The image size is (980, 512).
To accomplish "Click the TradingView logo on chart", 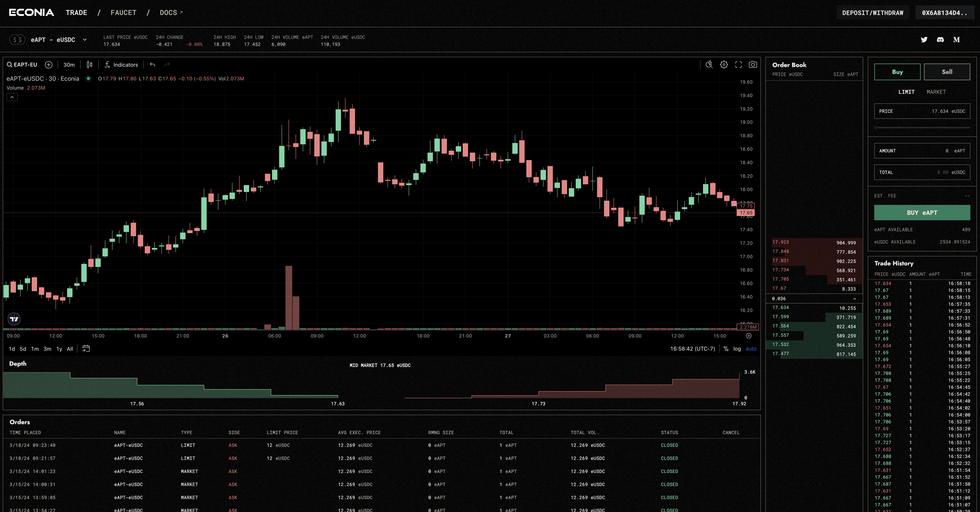I will coord(14,319).
